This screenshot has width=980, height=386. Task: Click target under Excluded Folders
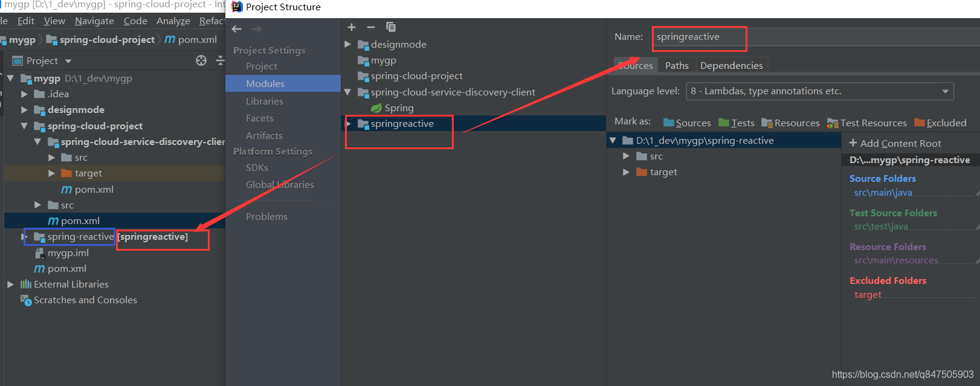[x=868, y=295]
